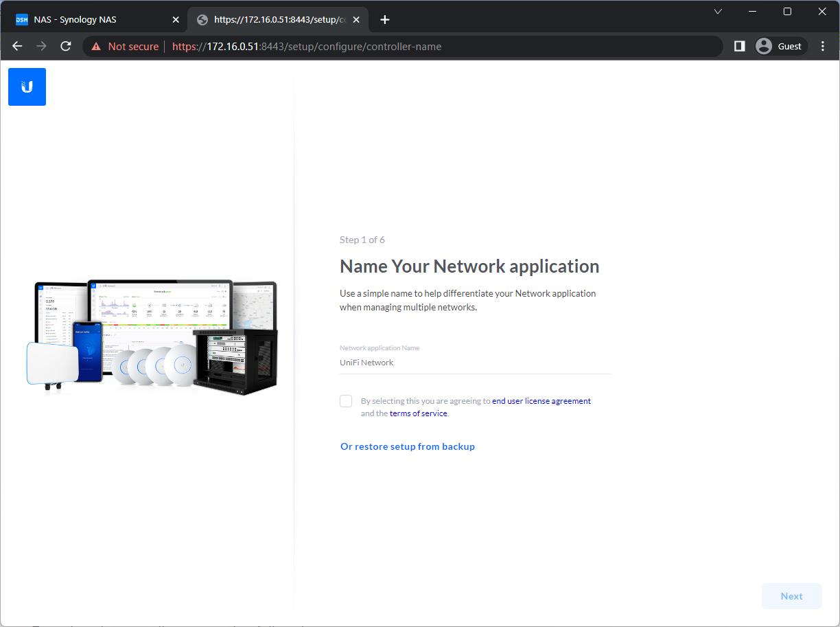Click Or restore setup from backup

[x=408, y=446]
